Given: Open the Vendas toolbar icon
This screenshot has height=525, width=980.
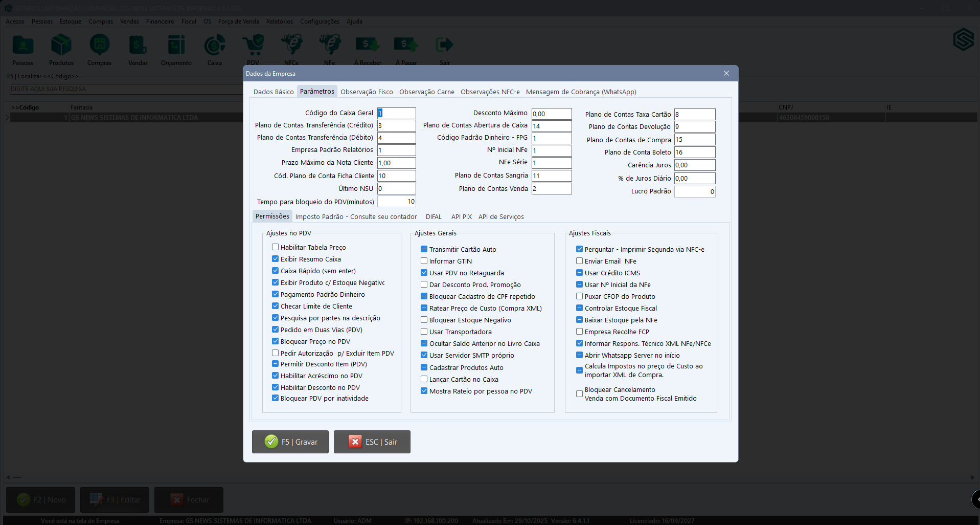Looking at the screenshot, I should click(x=138, y=46).
